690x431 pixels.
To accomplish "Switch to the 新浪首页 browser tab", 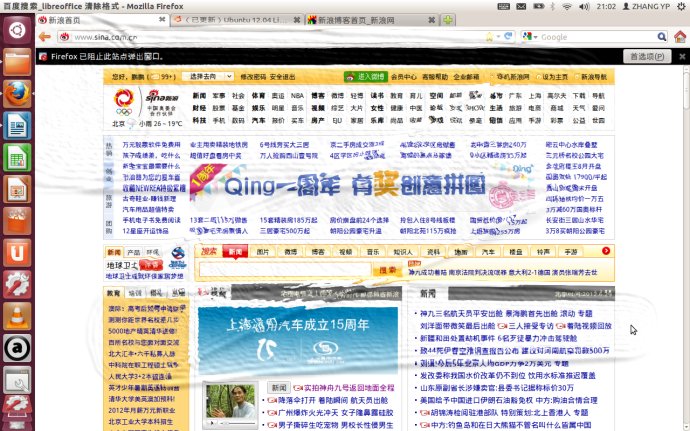I will tap(102, 20).
